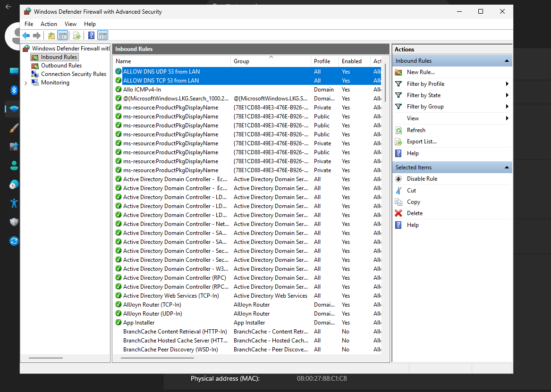Click Refresh in the Actions pane
This screenshot has width=551, height=392.
click(416, 130)
